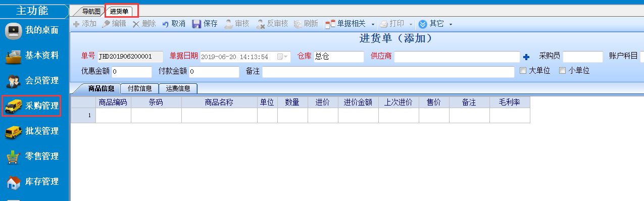Click the 条码 column header

tap(156, 102)
